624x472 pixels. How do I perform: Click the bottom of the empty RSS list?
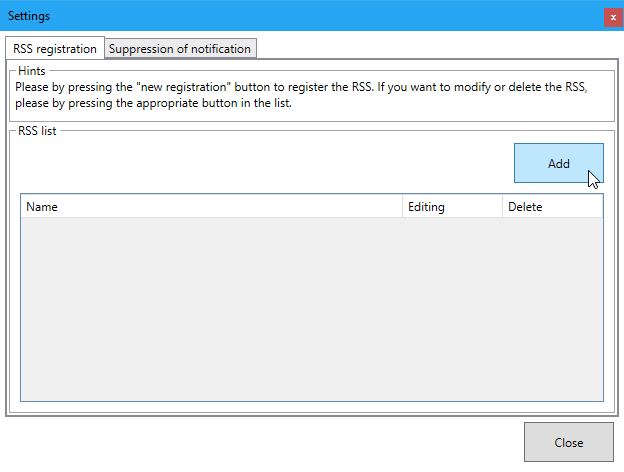[311, 390]
